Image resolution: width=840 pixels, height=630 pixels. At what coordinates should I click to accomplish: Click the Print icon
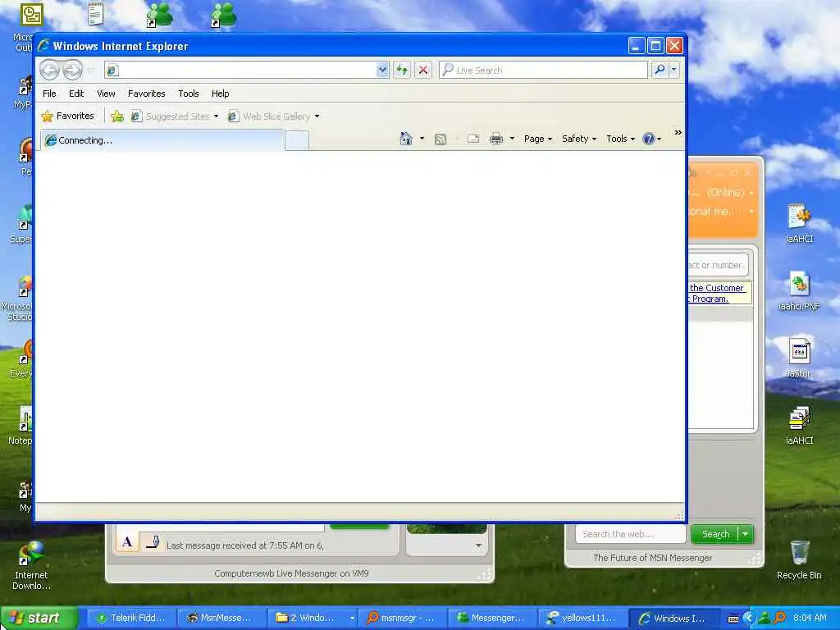click(x=496, y=139)
